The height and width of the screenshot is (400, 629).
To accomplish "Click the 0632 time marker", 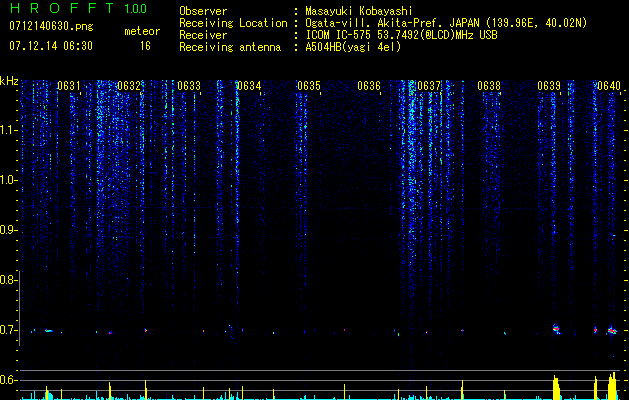I will pyautogui.click(x=129, y=86).
